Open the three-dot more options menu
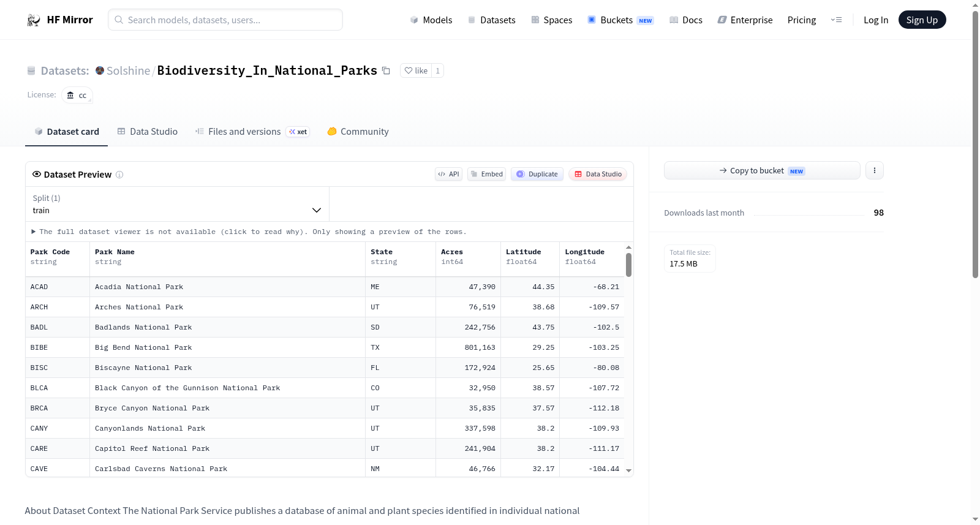 click(x=875, y=170)
